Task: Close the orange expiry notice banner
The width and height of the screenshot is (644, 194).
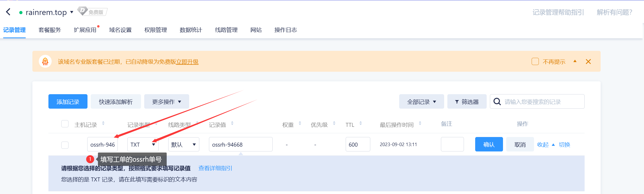Action: [588, 62]
